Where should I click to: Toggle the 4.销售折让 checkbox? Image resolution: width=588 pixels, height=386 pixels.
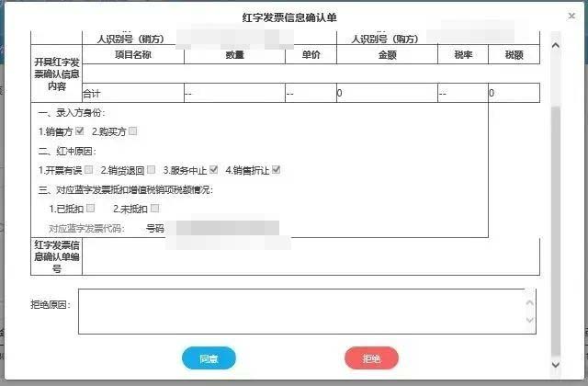pyautogui.click(x=276, y=169)
